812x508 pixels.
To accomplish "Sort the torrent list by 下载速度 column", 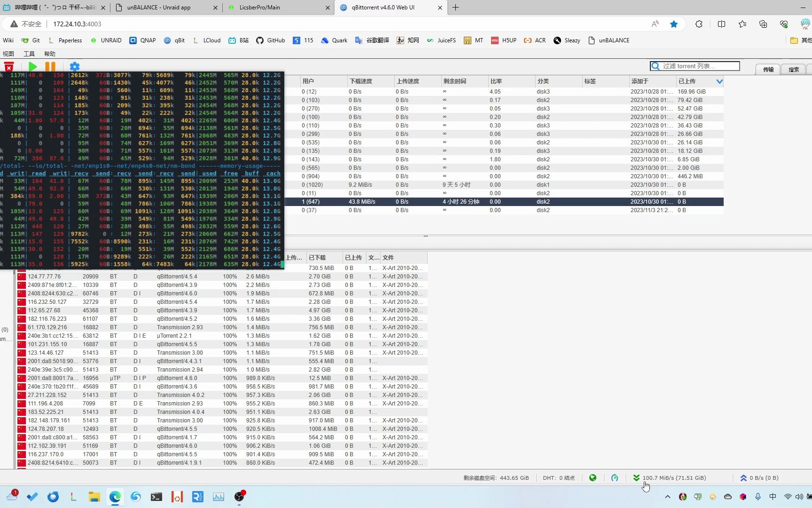I will (371, 81).
